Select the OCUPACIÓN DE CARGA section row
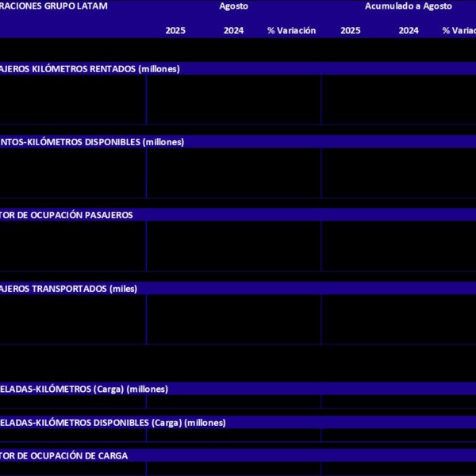The width and height of the screenshot is (476, 476). pyautogui.click(x=63, y=456)
